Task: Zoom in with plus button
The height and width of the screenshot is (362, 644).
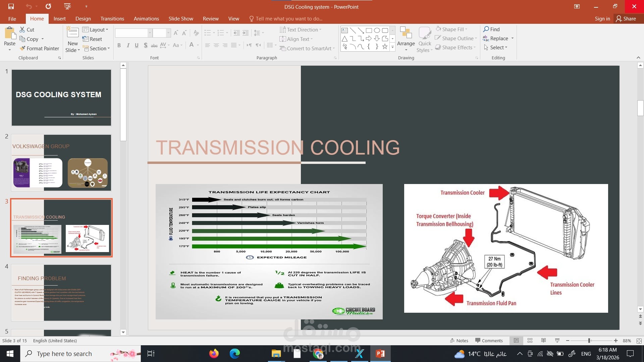Action: 616,341
